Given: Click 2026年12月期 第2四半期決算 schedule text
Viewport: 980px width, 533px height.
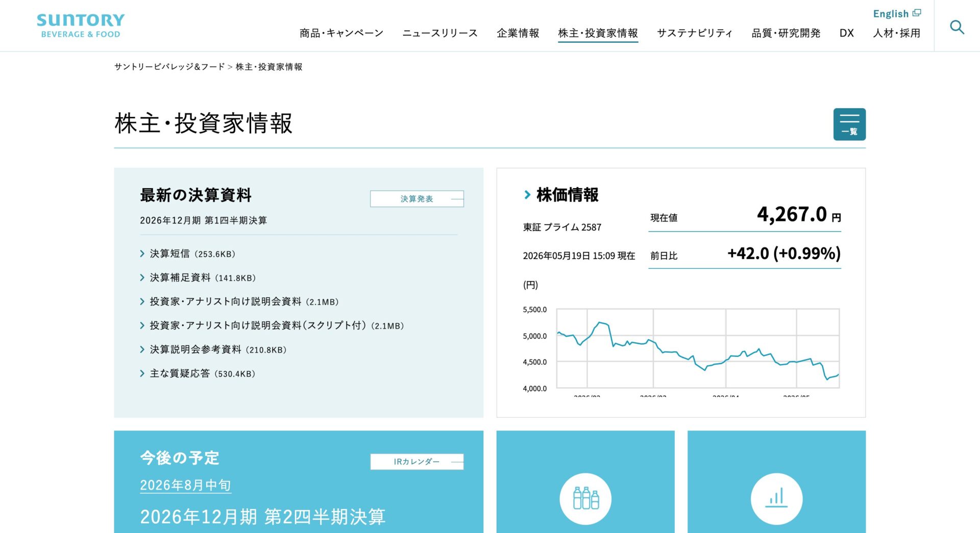Looking at the screenshot, I should point(263,517).
